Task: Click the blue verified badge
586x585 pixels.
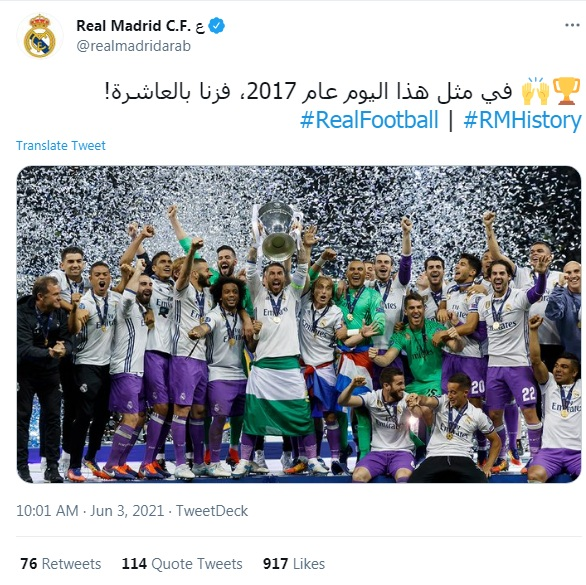Action: [x=217, y=26]
